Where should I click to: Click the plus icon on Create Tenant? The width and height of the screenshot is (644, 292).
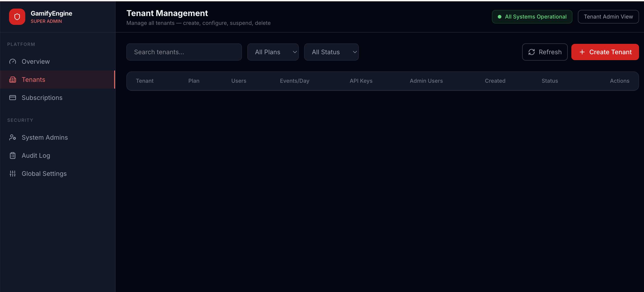coord(582,52)
